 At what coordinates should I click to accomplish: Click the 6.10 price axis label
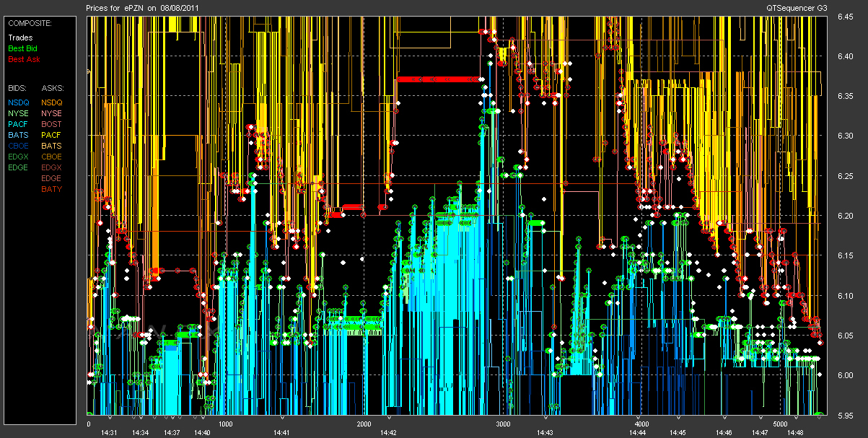click(x=845, y=295)
